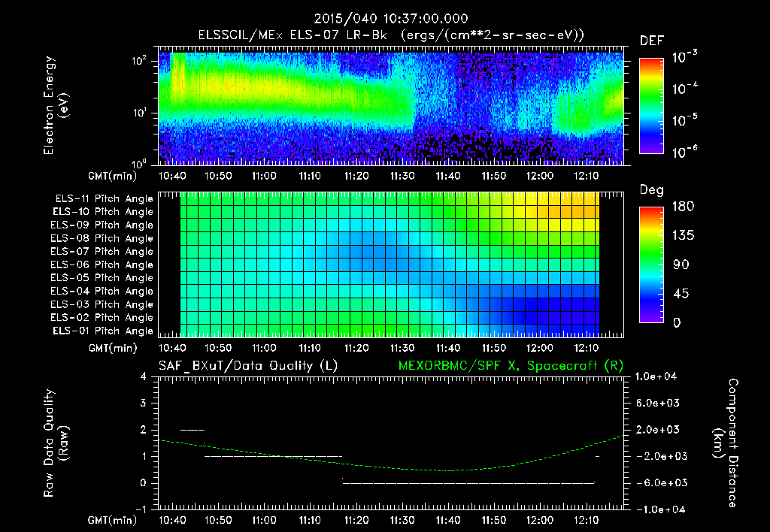
Task: Select the ELS-02 Pitch Angle row label
Action: click(102, 318)
